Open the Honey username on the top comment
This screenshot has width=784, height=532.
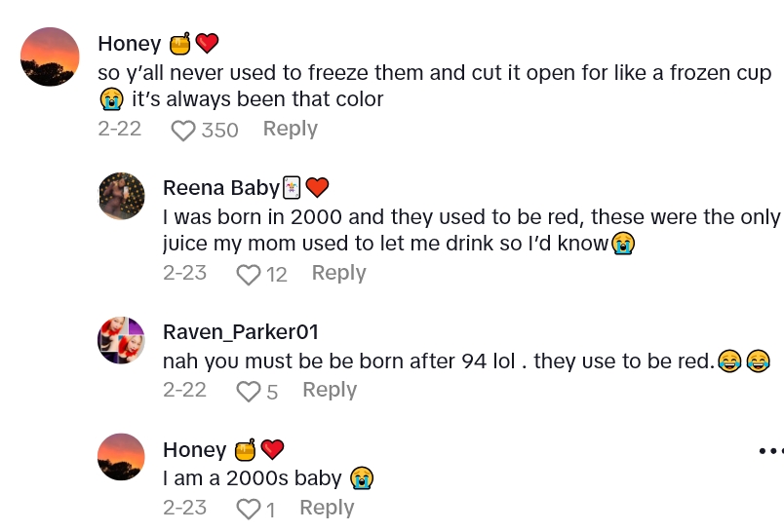pyautogui.click(x=130, y=44)
